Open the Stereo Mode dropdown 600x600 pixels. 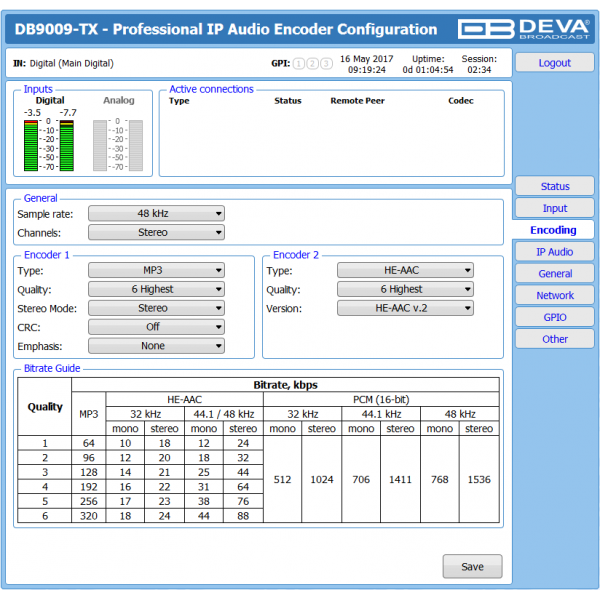coord(156,308)
